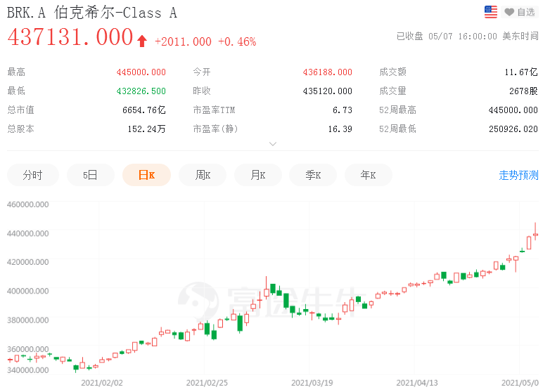The height and width of the screenshot is (392, 550).
Task: Select the 日K daily candlestick tab
Action: click(146, 175)
